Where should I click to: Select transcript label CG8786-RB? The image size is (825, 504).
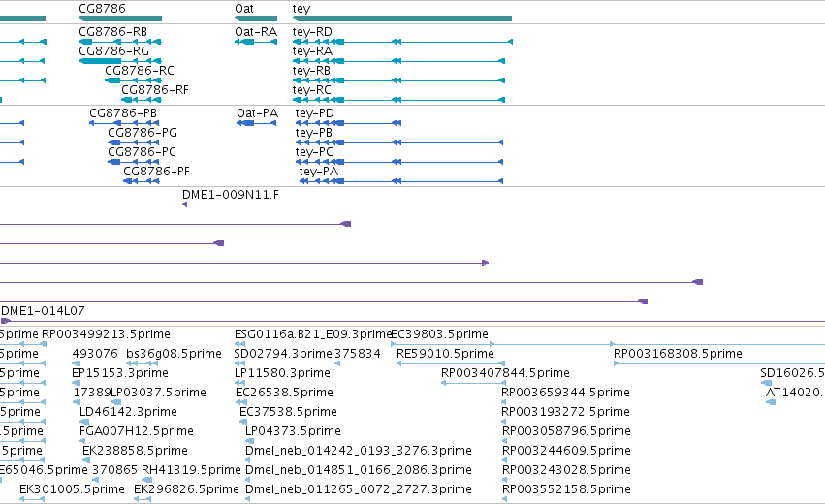[x=112, y=32]
